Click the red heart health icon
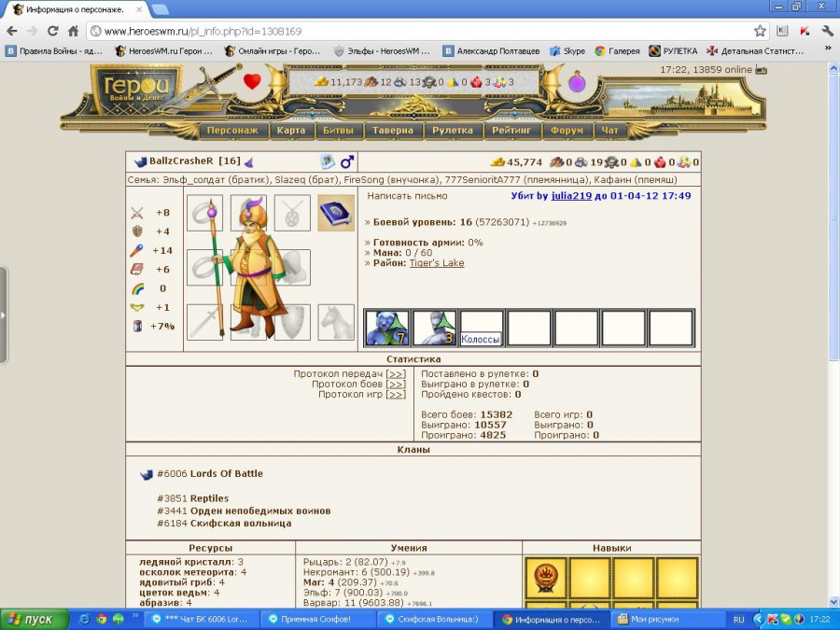The width and height of the screenshot is (840, 630). [252, 81]
